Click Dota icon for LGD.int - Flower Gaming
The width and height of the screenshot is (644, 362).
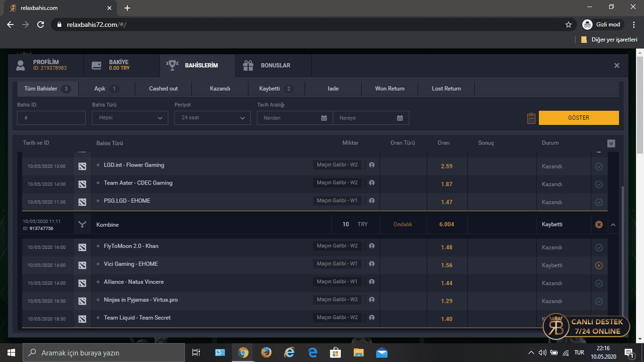(x=83, y=166)
